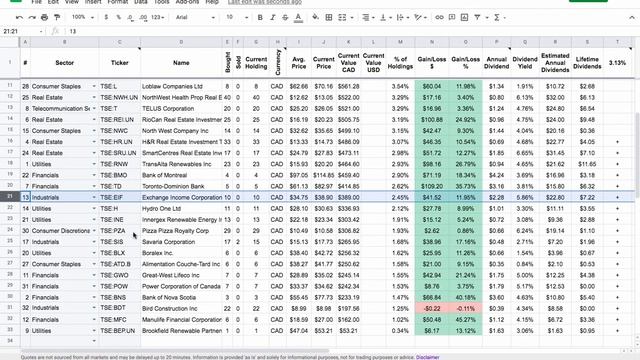The image size is (640, 360).
Task: Open more number formats 123 menu
Action: tap(158, 18)
